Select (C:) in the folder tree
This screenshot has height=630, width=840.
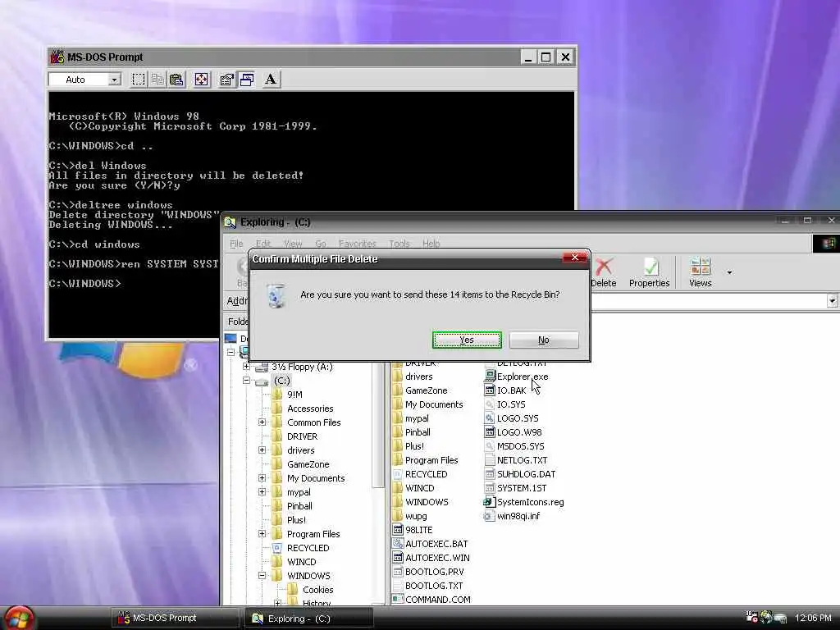(282, 381)
